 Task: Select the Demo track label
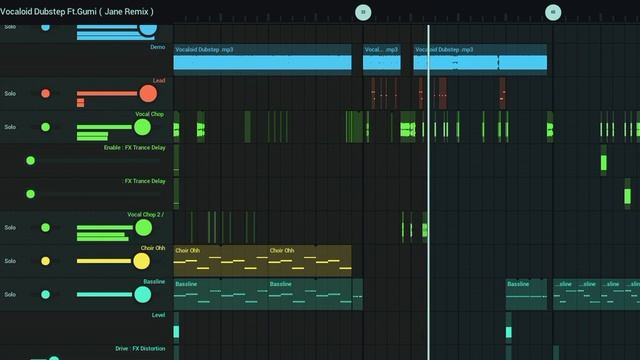point(158,47)
